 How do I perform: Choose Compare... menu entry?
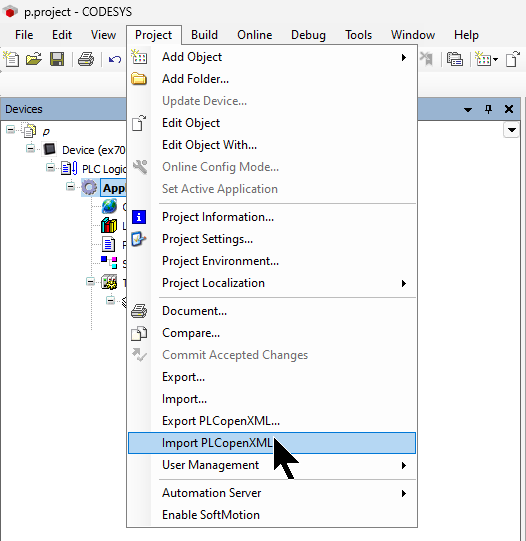[272, 333]
